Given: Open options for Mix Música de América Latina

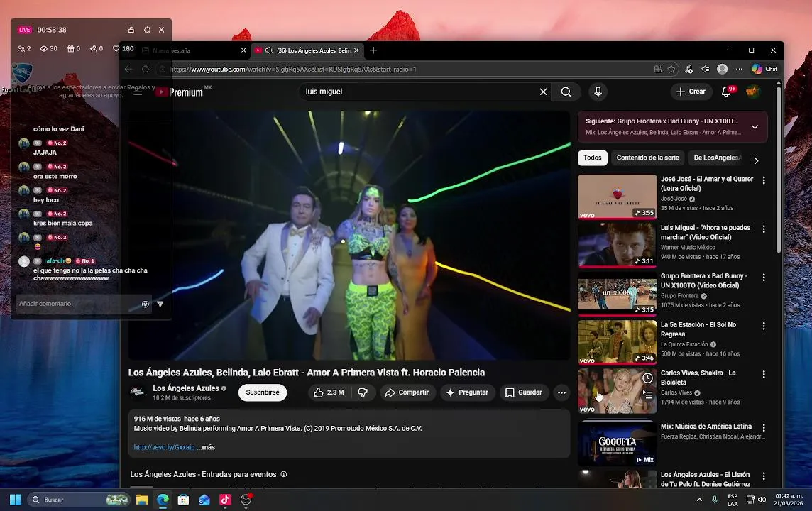Looking at the screenshot, I should [x=763, y=428].
